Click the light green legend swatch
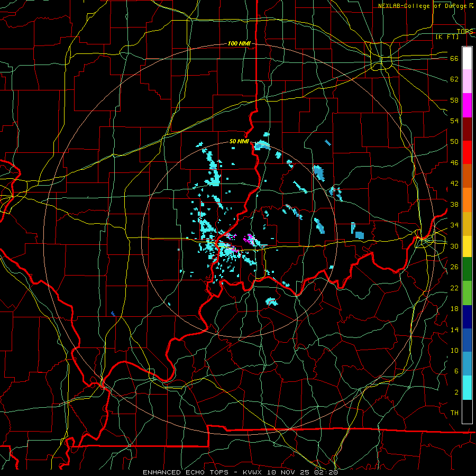476x476 pixels. [467, 292]
